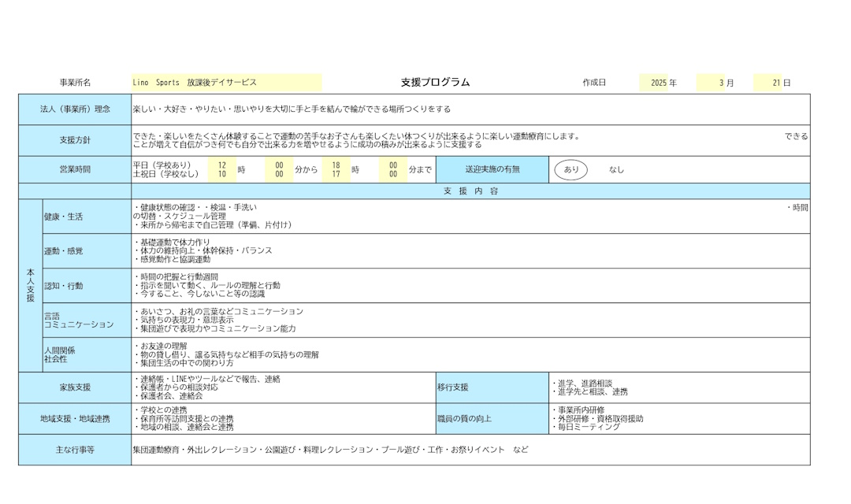Select the creation month field showing 3
This screenshot has width=851, height=504.
(x=711, y=83)
